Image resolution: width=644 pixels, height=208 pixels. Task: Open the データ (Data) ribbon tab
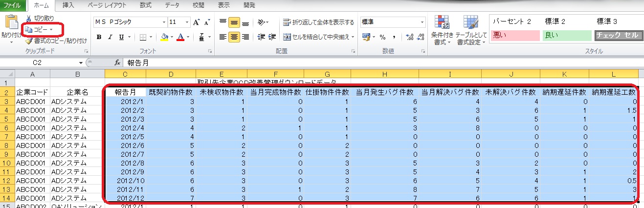[x=172, y=5]
